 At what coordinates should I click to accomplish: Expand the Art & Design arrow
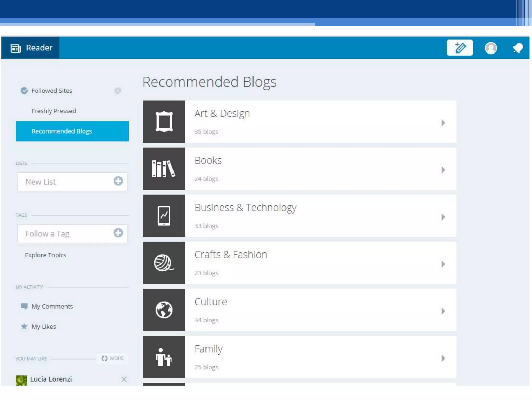coord(443,123)
